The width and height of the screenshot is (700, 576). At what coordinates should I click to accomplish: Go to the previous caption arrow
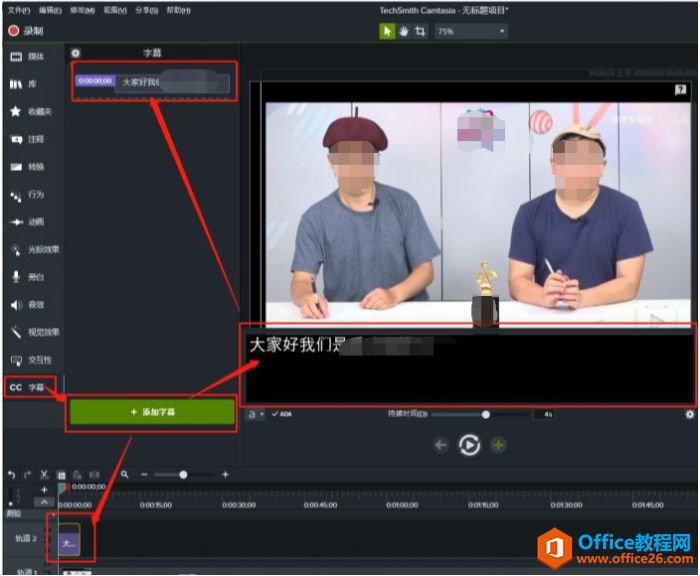tap(441, 445)
